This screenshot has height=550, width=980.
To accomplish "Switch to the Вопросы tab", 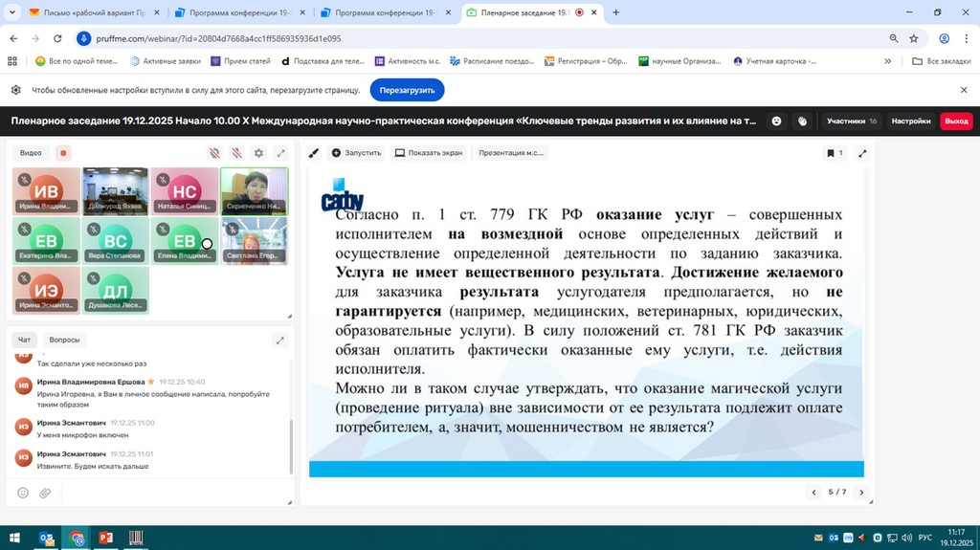I will click(x=64, y=340).
